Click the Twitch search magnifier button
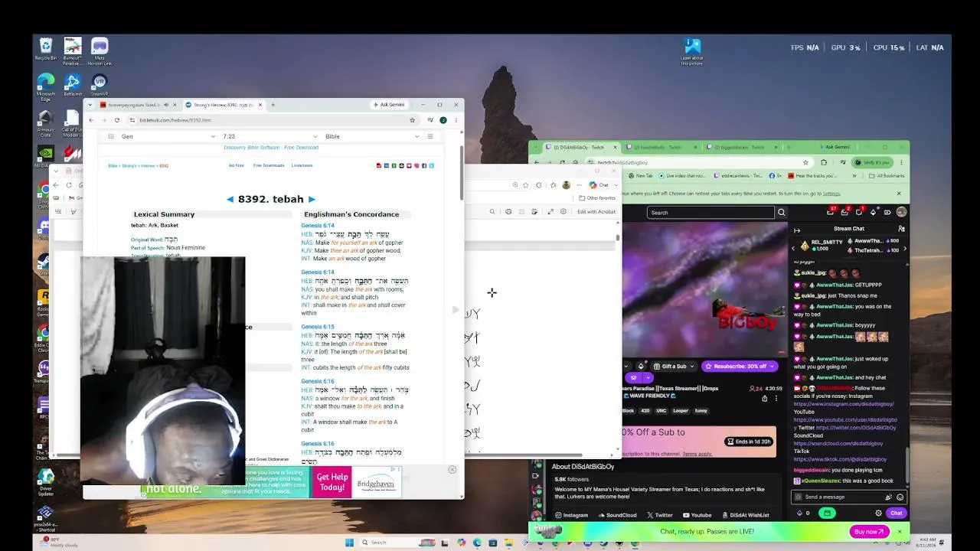This screenshot has height=551, width=980. [x=781, y=212]
